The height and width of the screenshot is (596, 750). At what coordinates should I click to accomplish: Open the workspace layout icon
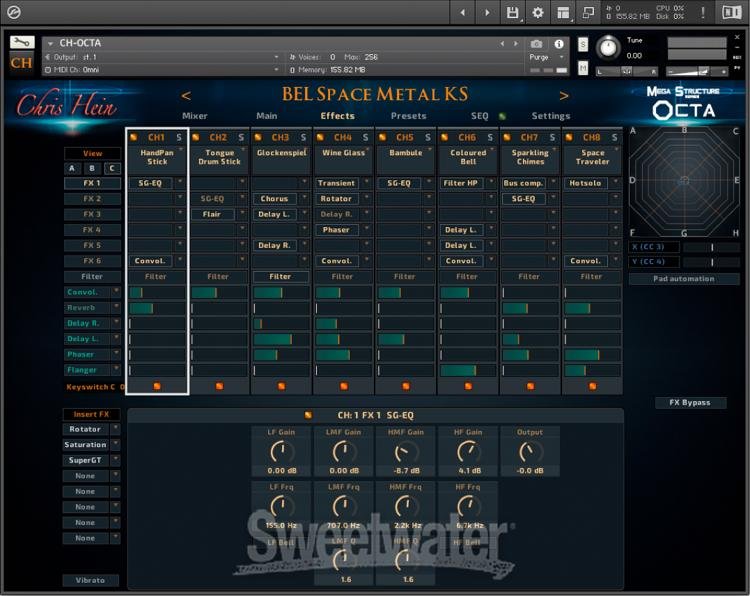click(x=563, y=12)
